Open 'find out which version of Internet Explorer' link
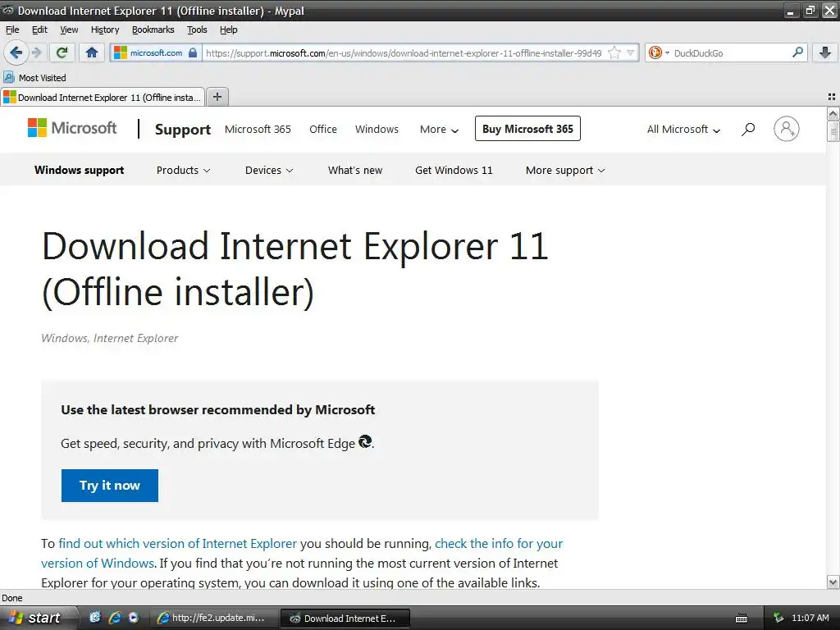The width and height of the screenshot is (840, 630). (x=177, y=543)
